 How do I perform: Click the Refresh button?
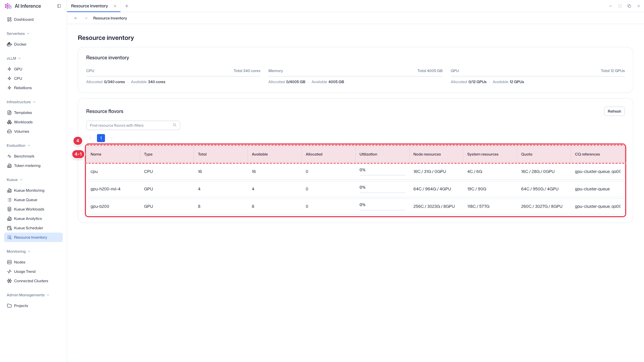[614, 111]
